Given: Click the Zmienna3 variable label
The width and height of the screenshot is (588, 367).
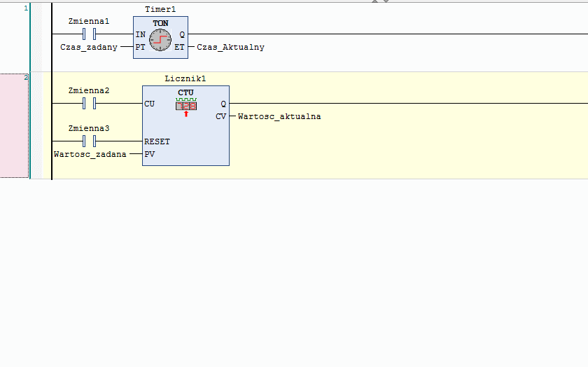Looking at the screenshot, I should [89, 129].
